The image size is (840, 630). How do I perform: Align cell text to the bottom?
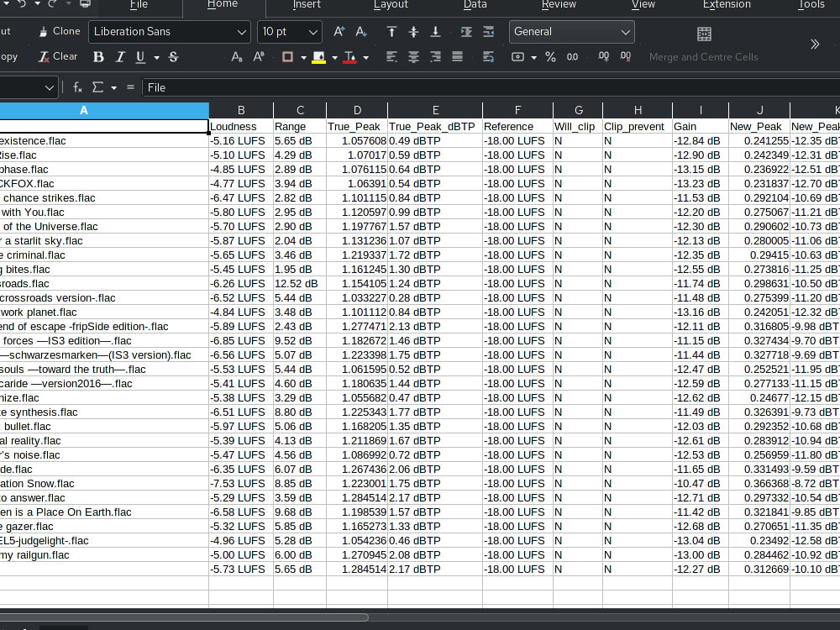(434, 31)
